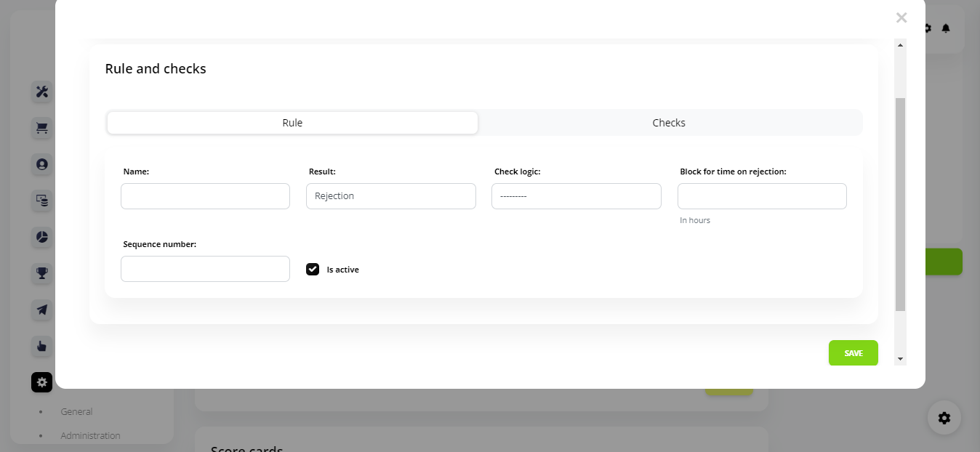
Task: Open the user profile sidebar icon
Action: click(x=42, y=164)
